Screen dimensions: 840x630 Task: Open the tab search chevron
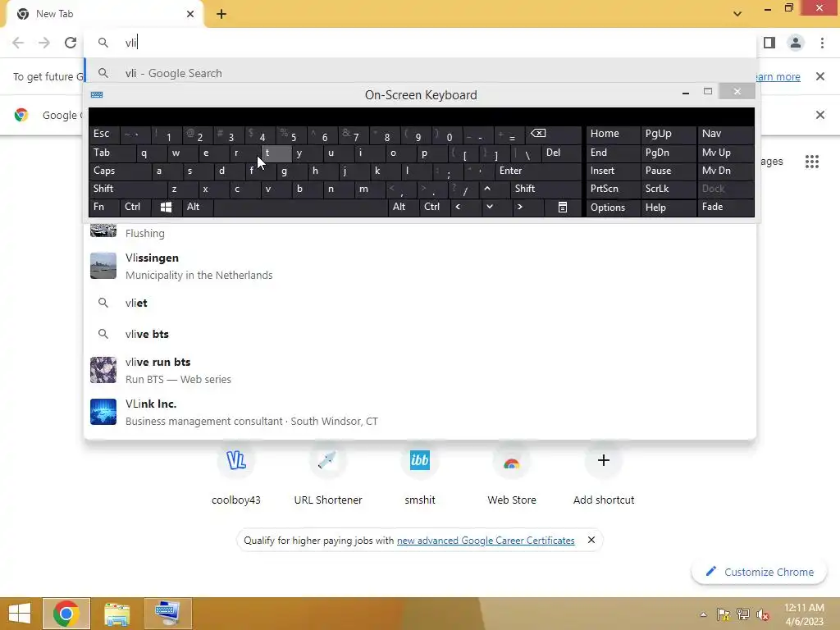(737, 14)
